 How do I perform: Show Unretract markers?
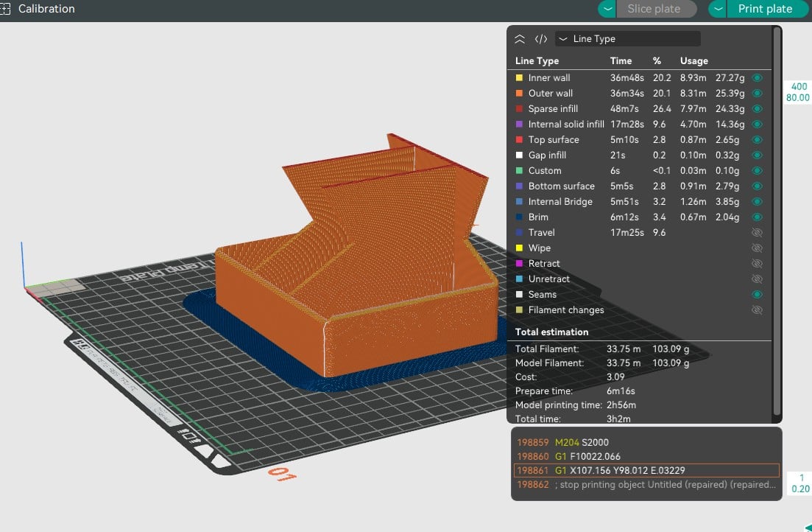[x=757, y=279]
